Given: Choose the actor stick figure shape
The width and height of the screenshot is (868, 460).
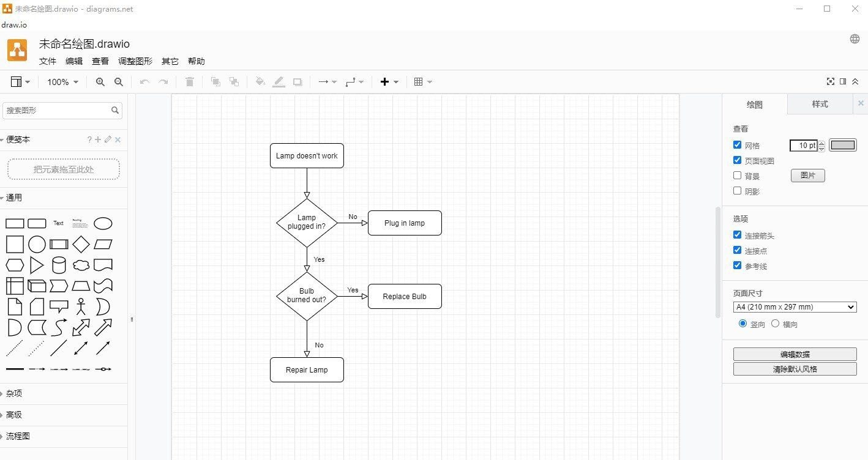Looking at the screenshot, I should pos(81,306).
